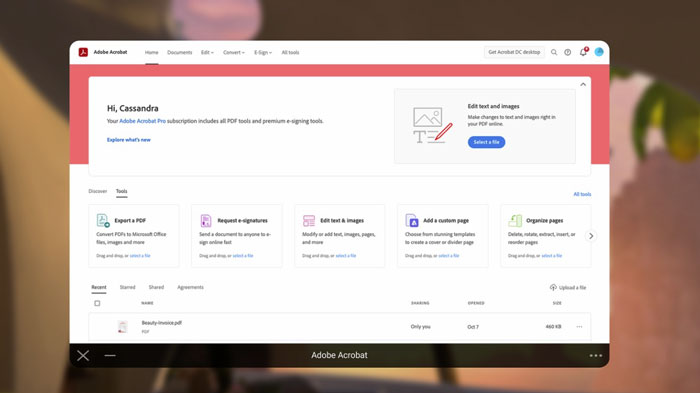Click the SHARING column header
Screen dimensions: 700x393
[x=420, y=303]
